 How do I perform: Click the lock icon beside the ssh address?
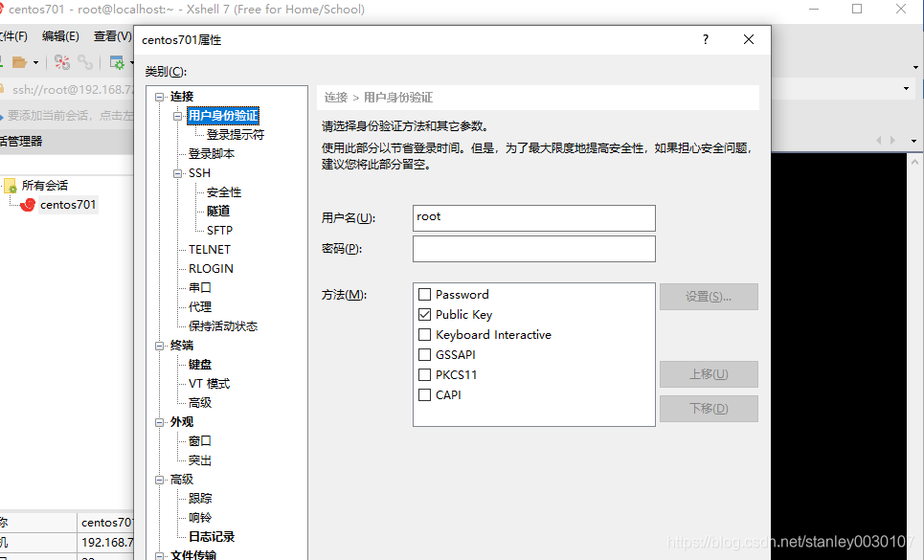[x=4, y=89]
